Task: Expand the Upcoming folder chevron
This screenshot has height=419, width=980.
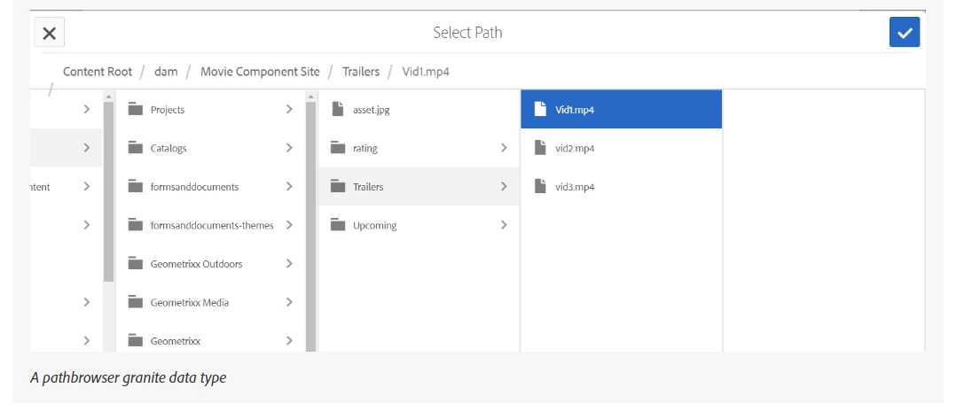Action: coord(504,225)
